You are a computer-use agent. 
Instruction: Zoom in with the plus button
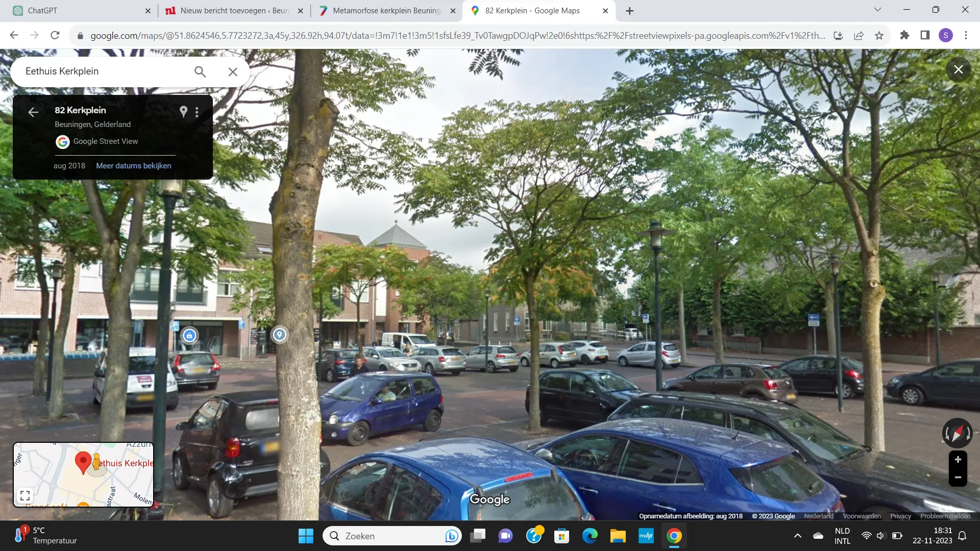pos(958,460)
